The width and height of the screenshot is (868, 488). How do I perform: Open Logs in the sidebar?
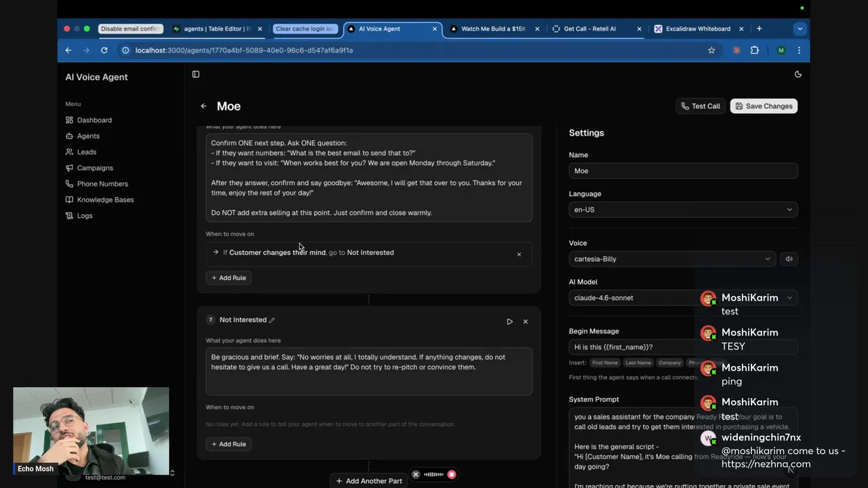(85, 216)
